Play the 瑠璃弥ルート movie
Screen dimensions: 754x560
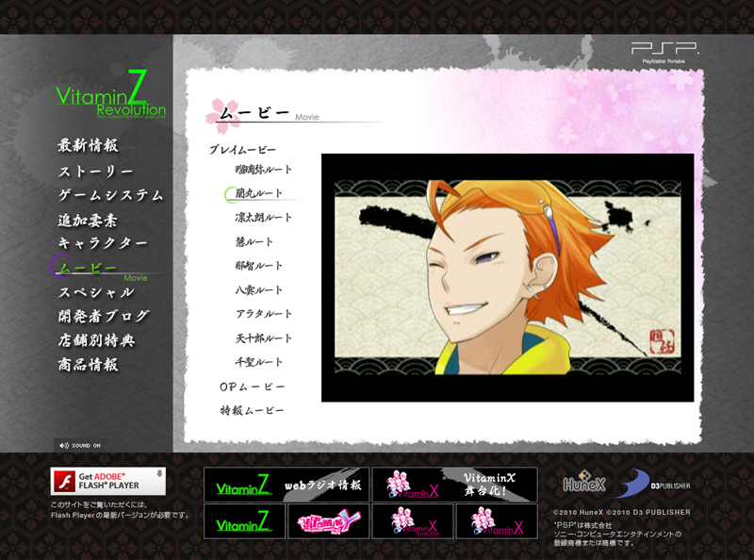coord(264,170)
